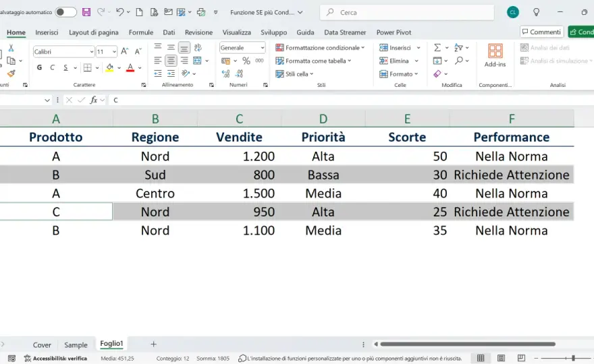
Task: Click Elimina in the Celle group
Action: click(x=398, y=61)
